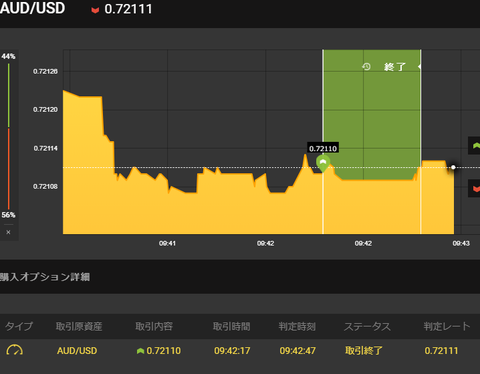Click the 0.72111 current rate in the header
Screen dimensions: 480x374
click(x=128, y=9)
